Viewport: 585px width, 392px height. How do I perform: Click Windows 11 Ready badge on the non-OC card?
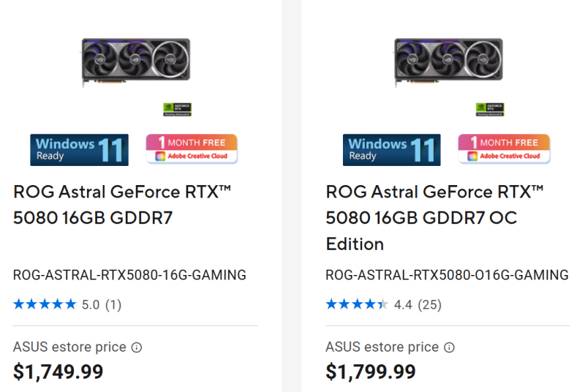[x=79, y=149]
